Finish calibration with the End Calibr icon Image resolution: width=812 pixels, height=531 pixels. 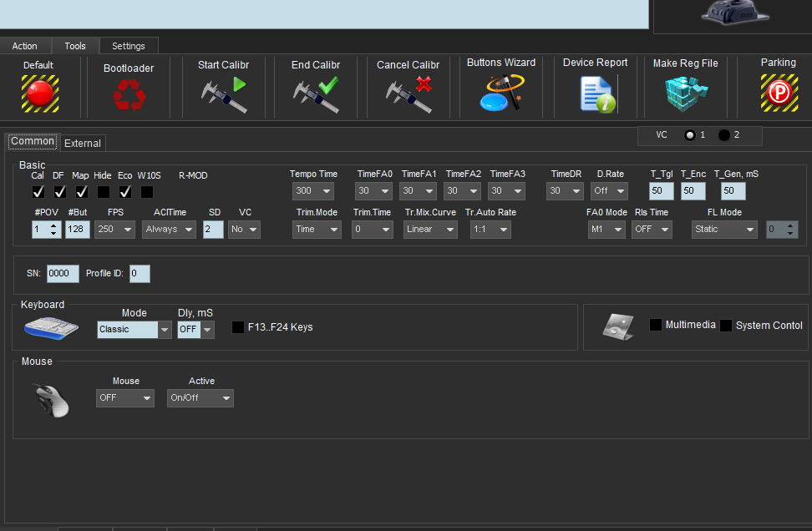click(316, 94)
